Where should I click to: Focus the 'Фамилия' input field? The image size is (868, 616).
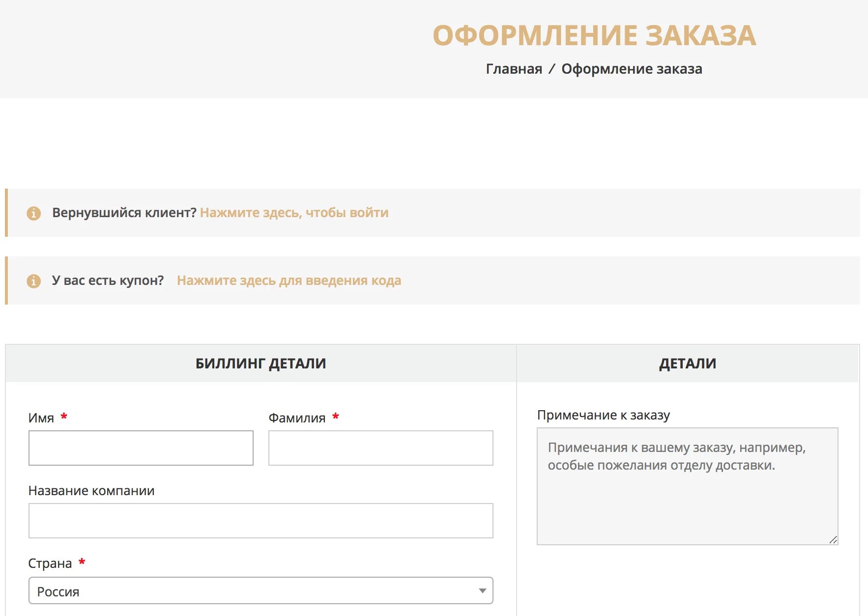pyautogui.click(x=381, y=448)
